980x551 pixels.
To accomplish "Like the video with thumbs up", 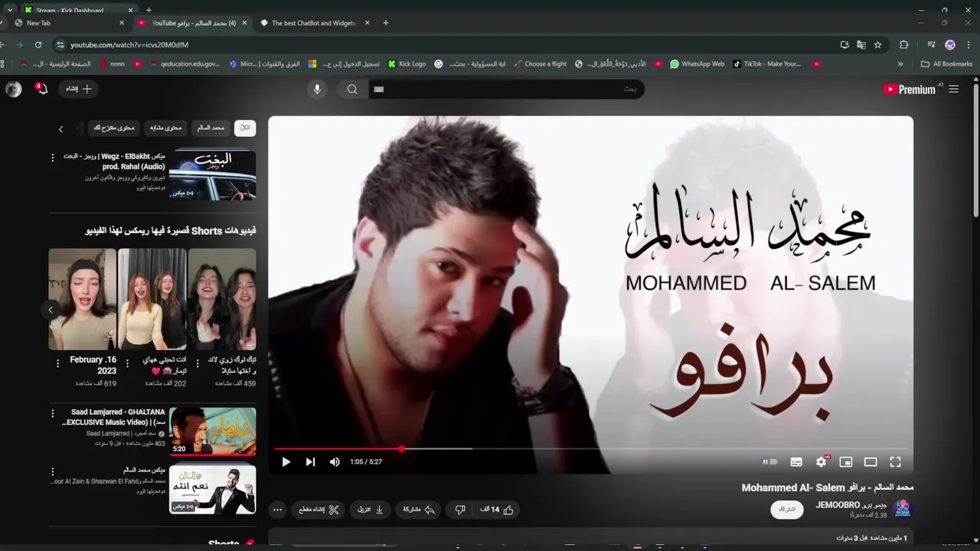I will 498,510.
